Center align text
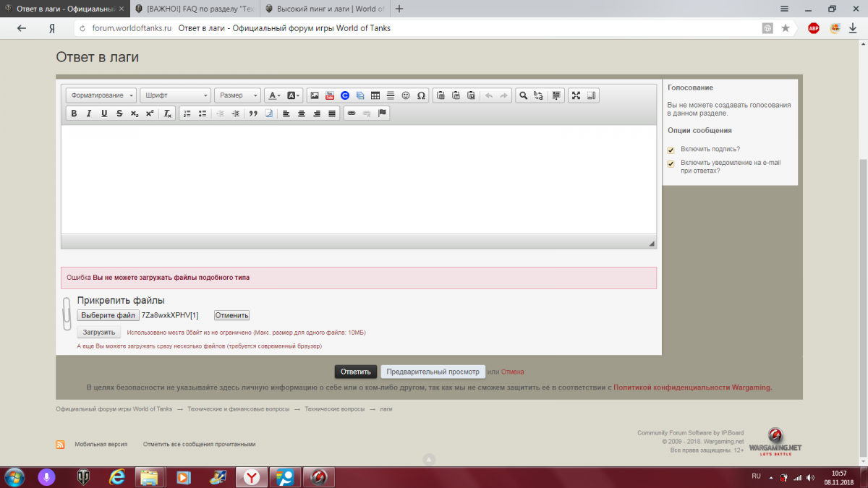This screenshot has height=488, width=868. (x=302, y=114)
